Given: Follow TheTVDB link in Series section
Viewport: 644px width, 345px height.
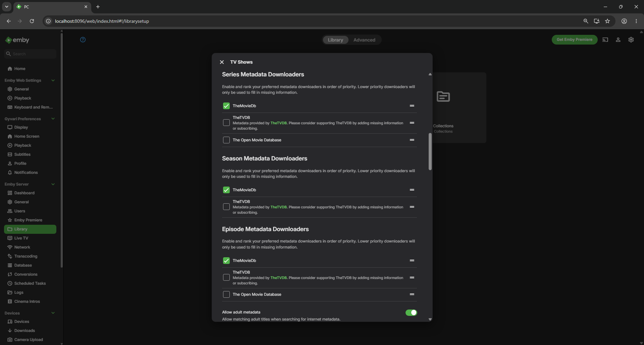Looking at the screenshot, I should click(x=278, y=123).
